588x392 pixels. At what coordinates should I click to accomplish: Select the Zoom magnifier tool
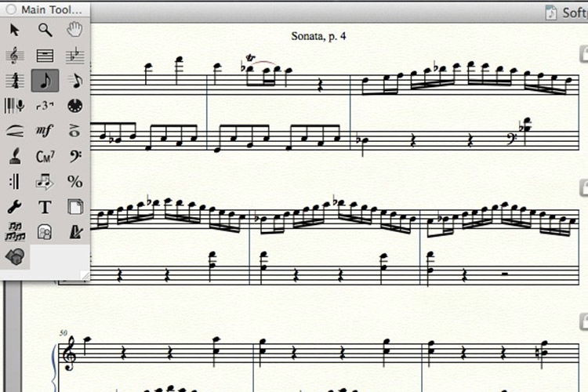click(x=45, y=30)
